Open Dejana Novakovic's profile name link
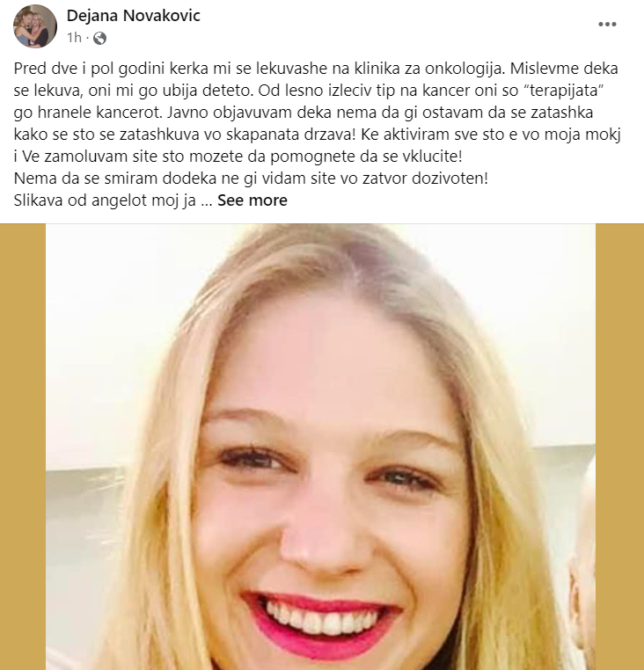644x670 pixels. coord(134,16)
